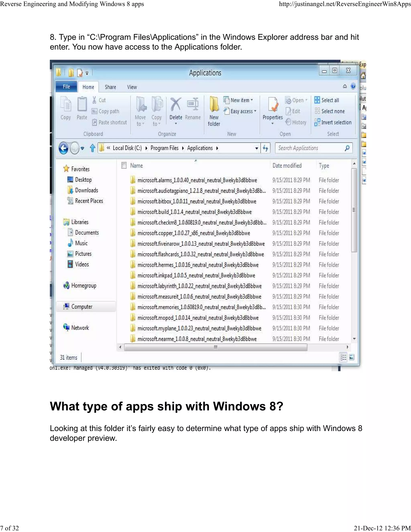Viewport: 411px width, 532px height.
Task: Toggle the select-all checkbox beside Name
Action: point(124,166)
